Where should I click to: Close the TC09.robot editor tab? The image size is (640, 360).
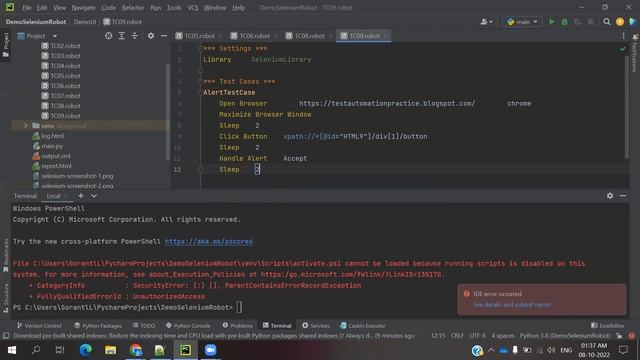pyautogui.click(x=385, y=36)
